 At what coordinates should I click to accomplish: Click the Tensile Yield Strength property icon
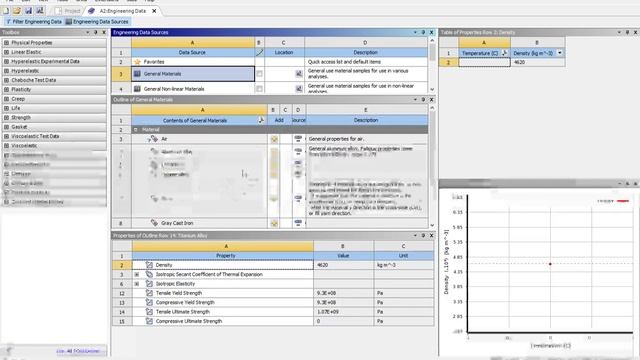149,293
